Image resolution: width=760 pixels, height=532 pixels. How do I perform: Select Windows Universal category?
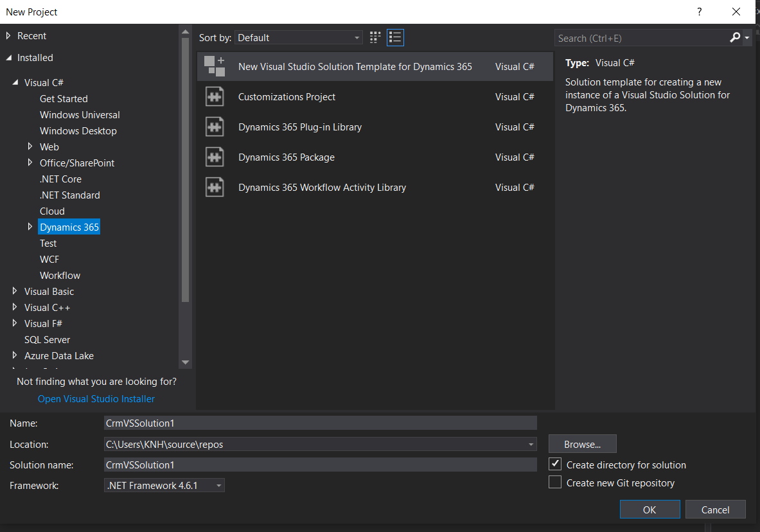tap(80, 114)
